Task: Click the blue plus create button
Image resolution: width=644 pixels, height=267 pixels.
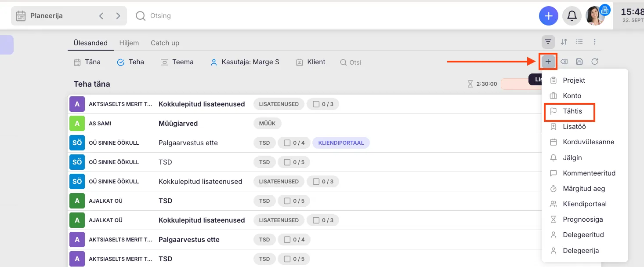Action: (x=548, y=16)
